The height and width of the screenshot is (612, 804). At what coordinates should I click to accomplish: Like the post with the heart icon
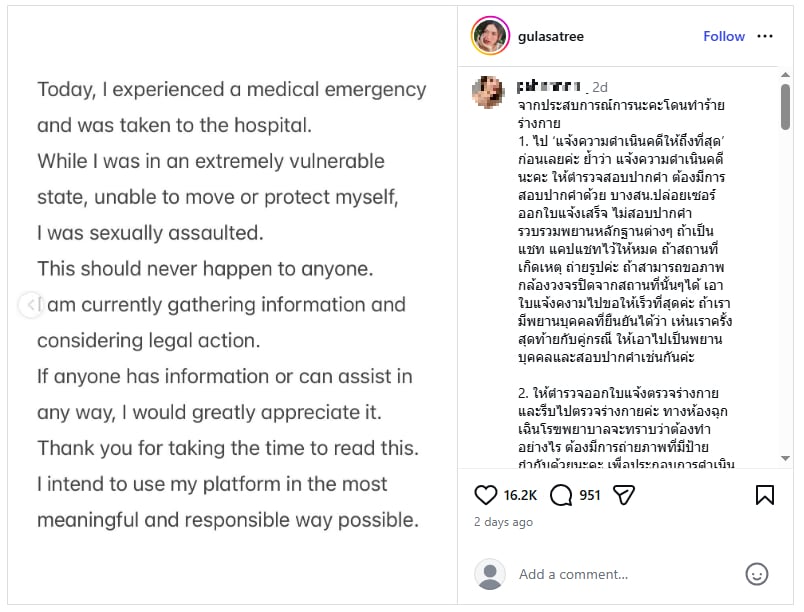pyautogui.click(x=485, y=494)
